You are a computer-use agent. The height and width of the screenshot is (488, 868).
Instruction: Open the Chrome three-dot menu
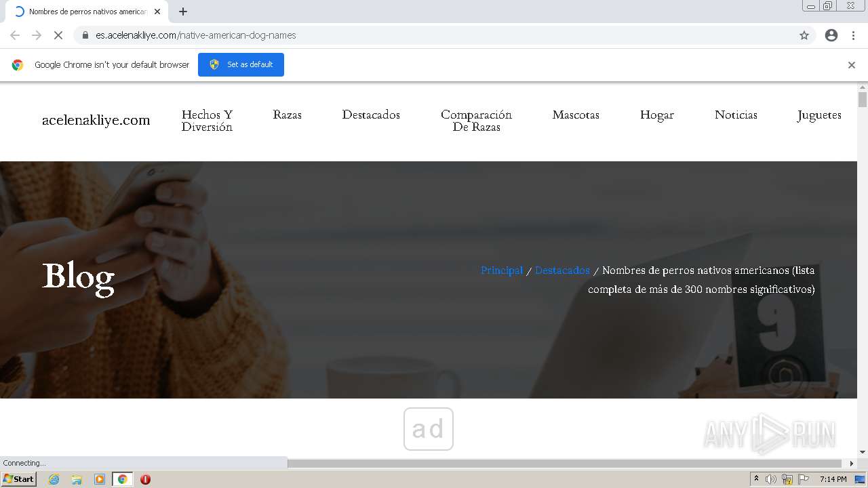coord(854,35)
